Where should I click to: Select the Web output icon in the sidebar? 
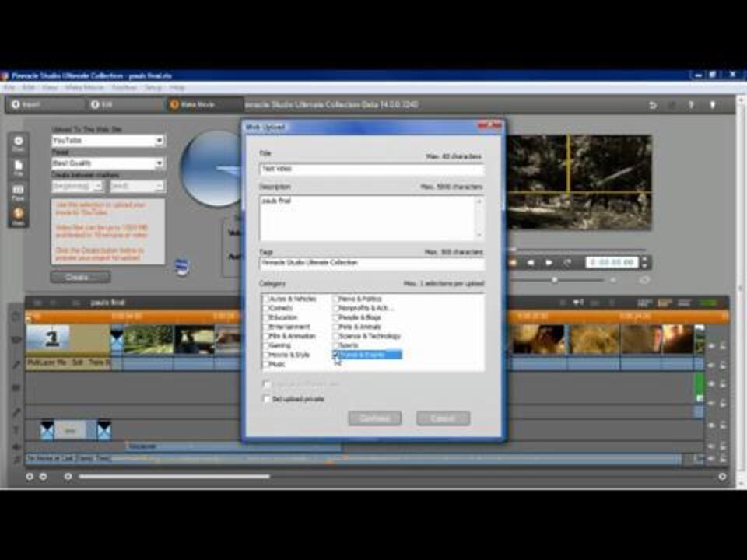(18, 215)
